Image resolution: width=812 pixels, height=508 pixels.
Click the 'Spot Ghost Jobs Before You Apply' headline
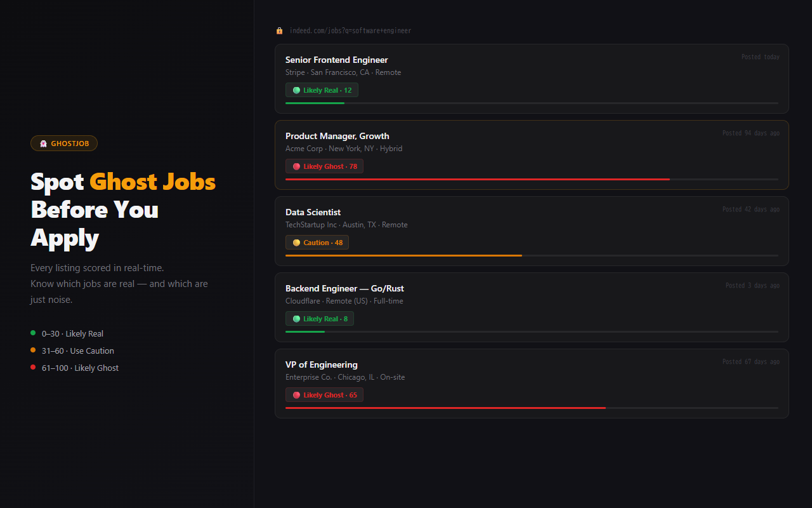point(123,210)
